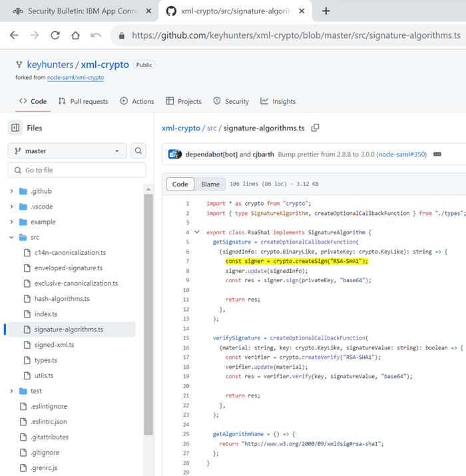This screenshot has width=466, height=476.
Task: Expand the .github folder chevron
Action: pyautogui.click(x=11, y=191)
